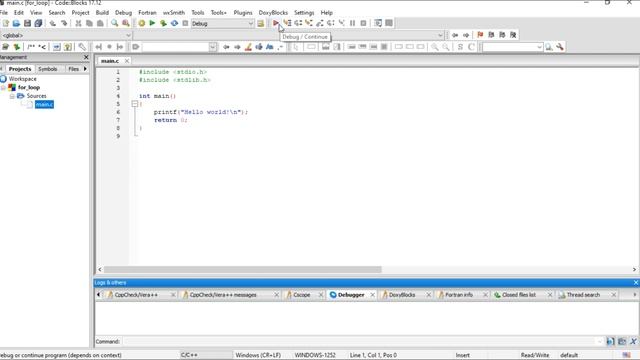Click the Debug / Continue red arrow
Screen dimensions: 640x360
pos(276,23)
